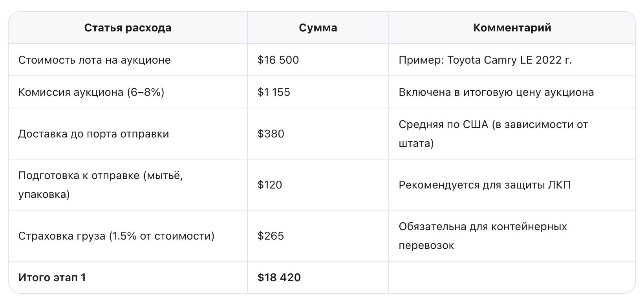Select 'Страховка груза (1.5% от стоимости)' cell

pos(116,236)
